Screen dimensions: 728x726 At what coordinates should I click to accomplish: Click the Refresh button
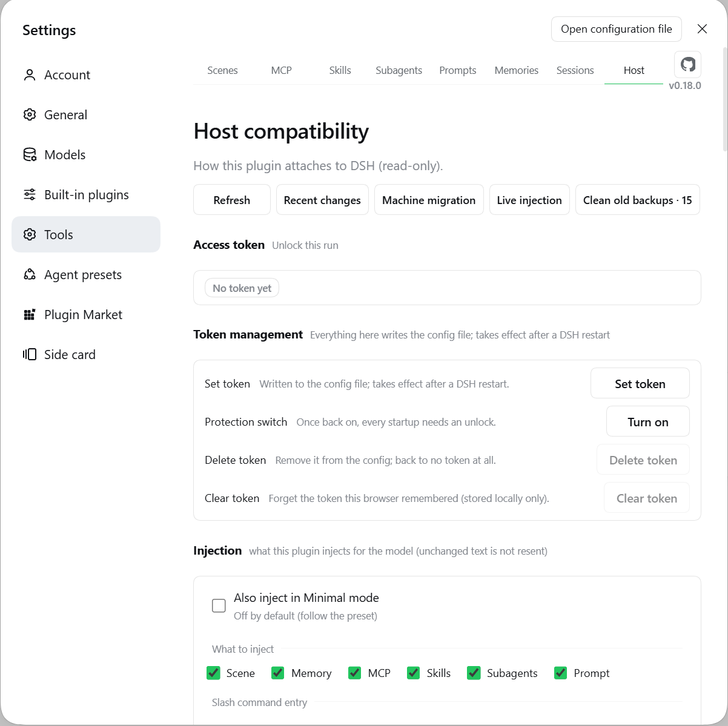232,200
